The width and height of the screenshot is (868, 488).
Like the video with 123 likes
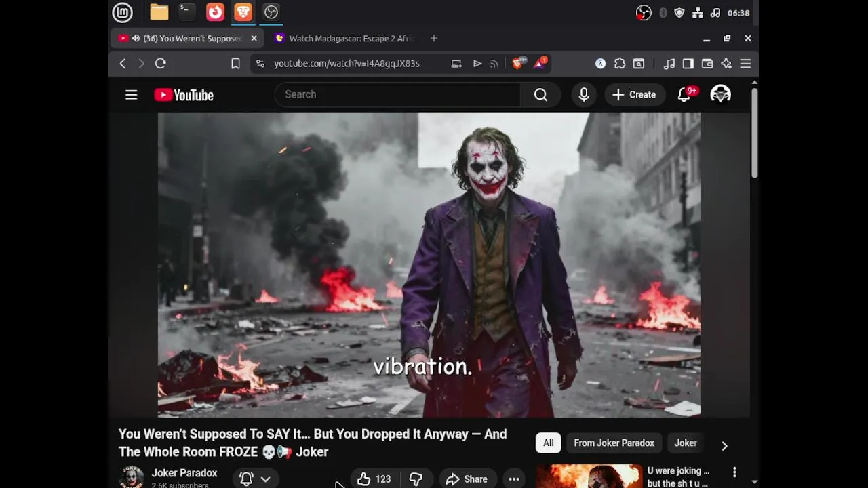pos(374,479)
